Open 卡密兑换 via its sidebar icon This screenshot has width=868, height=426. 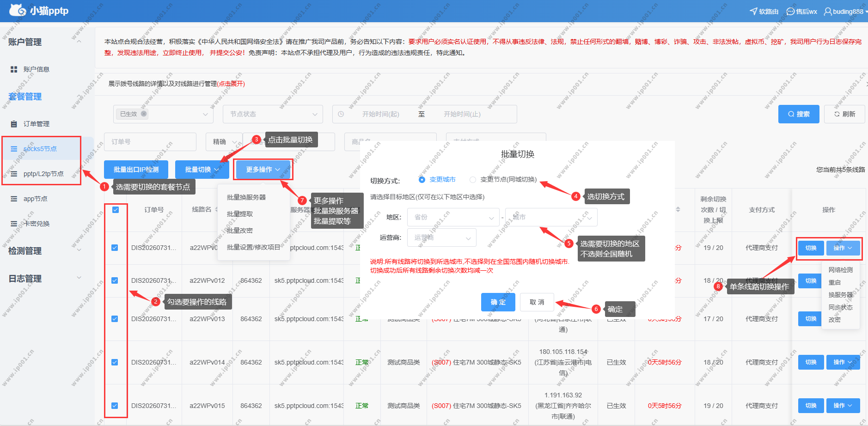coord(14,224)
